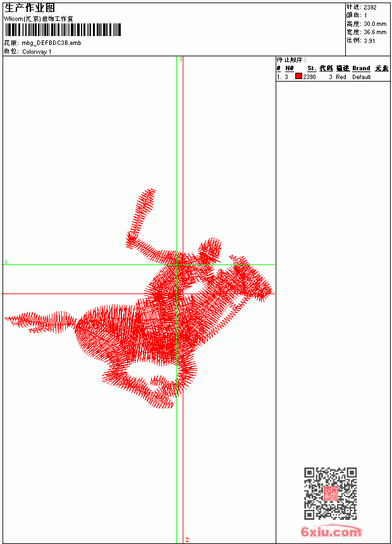Click the Colorway 1 label
Viewport: 392px width, 544px height.
37,52
